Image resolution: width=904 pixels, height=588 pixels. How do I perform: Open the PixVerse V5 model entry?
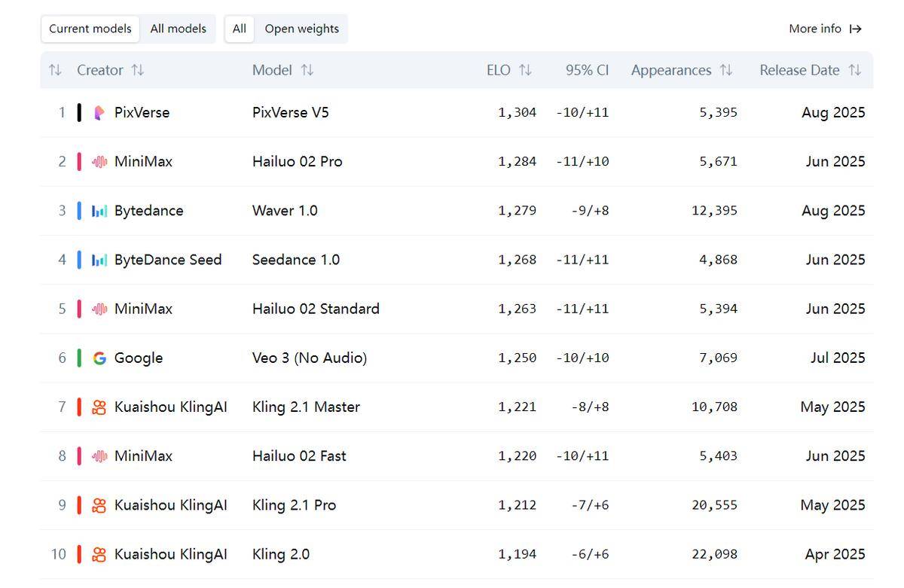[291, 113]
